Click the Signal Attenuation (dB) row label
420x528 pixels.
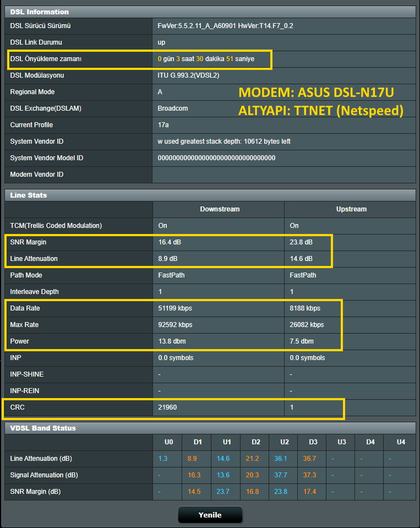tap(44, 475)
